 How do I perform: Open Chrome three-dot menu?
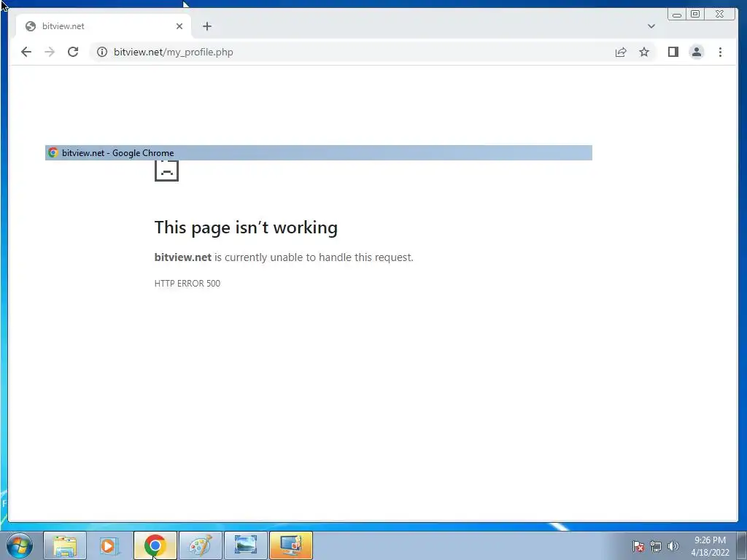click(720, 52)
